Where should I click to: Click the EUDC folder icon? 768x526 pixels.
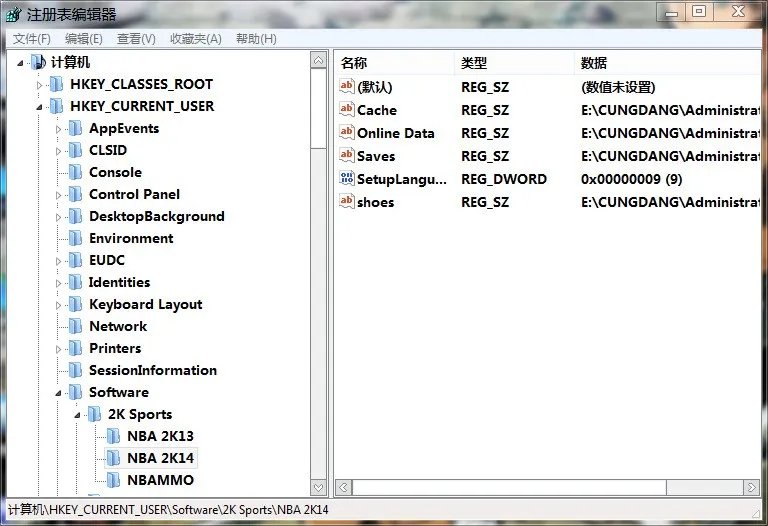[75, 261]
